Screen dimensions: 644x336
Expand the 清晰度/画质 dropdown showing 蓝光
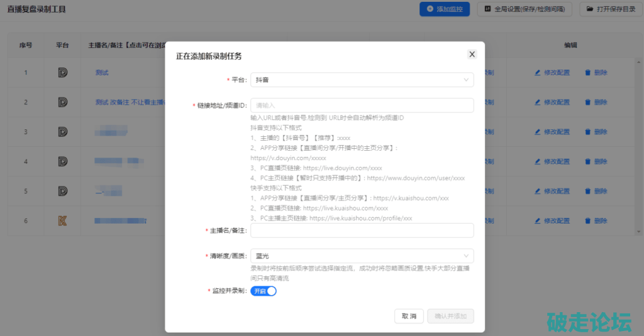(361, 256)
